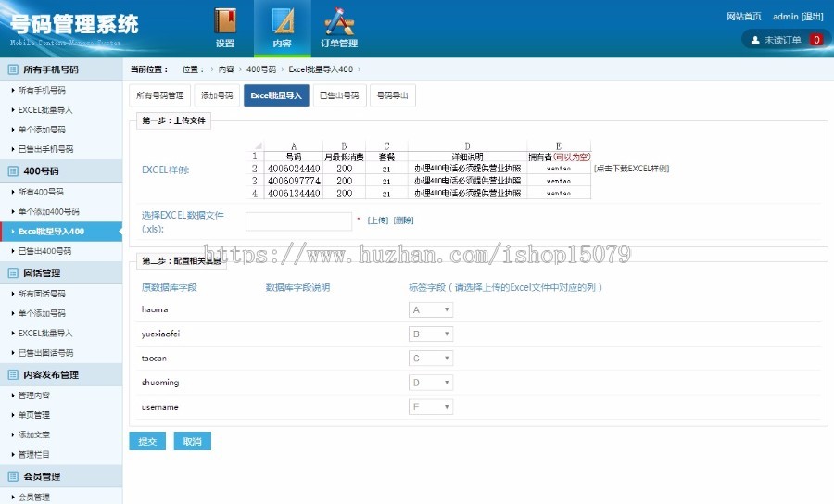Click 400号码 in the breadcrumb
The image size is (834, 504).
pyautogui.click(x=261, y=69)
